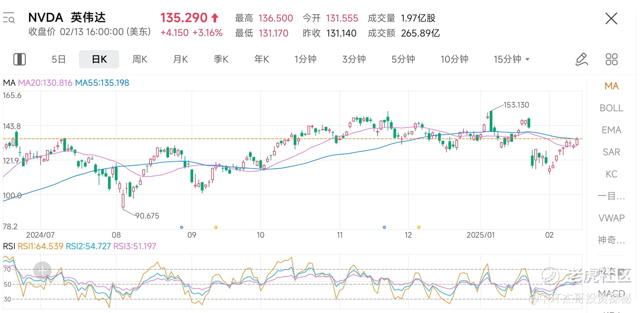Click the blue event dot near September
The width and height of the screenshot is (644, 313).
click(x=182, y=227)
